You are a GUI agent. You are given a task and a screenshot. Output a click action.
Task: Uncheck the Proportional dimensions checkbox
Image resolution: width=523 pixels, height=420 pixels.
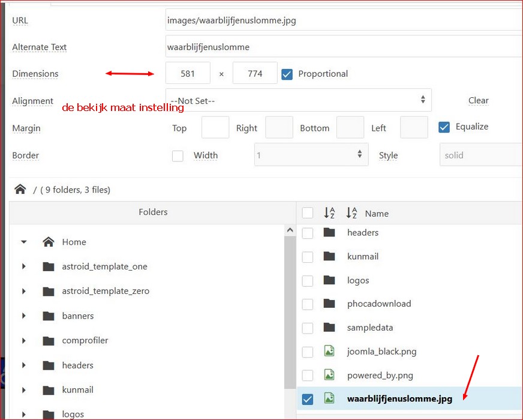tap(287, 74)
